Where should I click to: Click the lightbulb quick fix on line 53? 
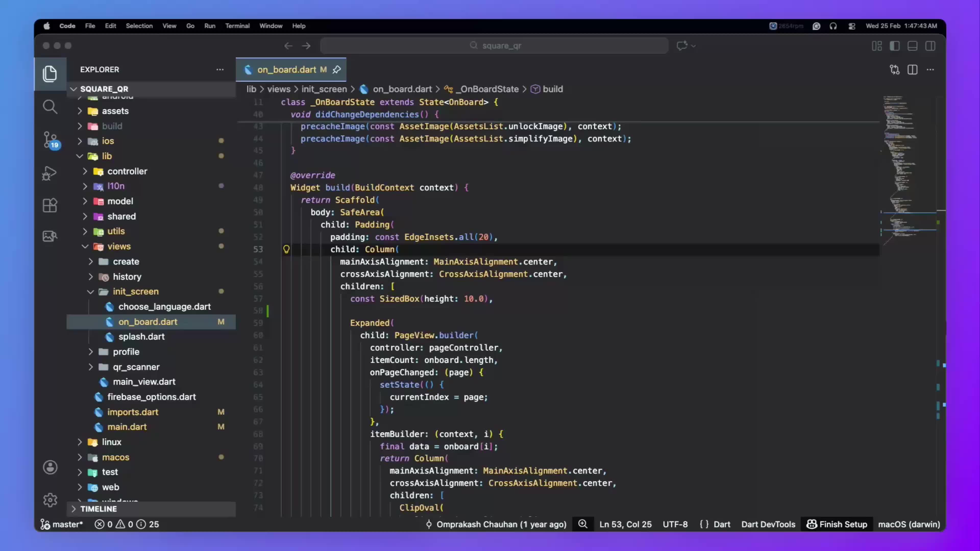pos(286,249)
